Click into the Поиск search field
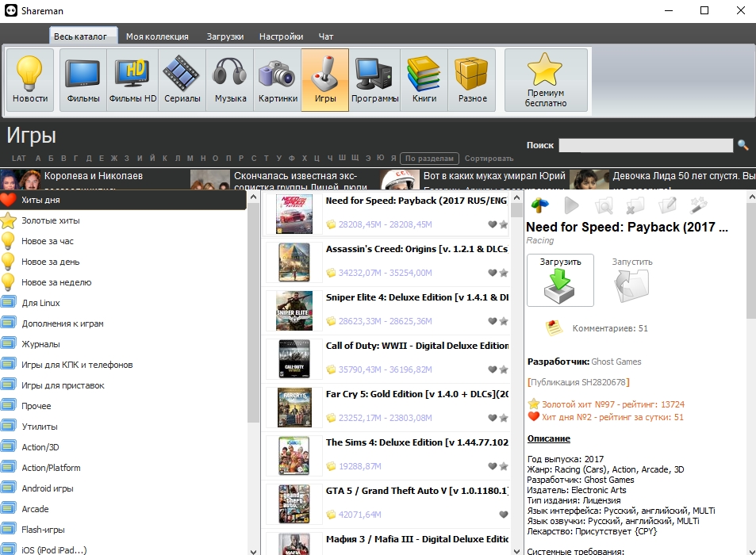 (646, 145)
